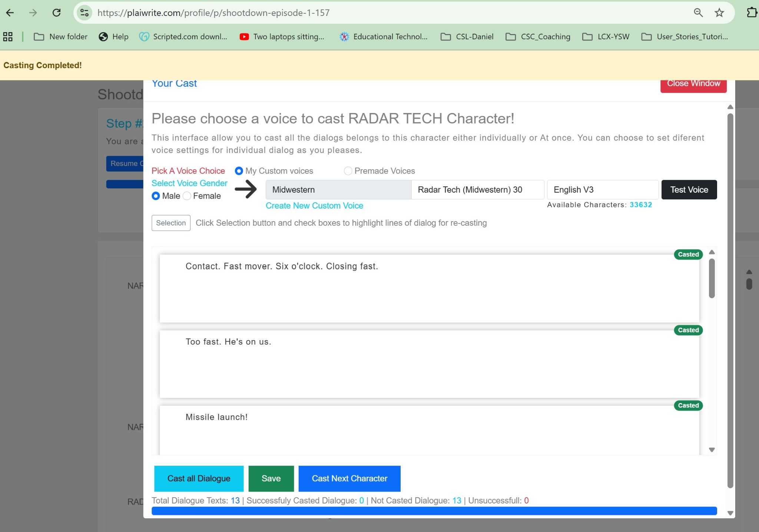Click the Available Characters count 33632

(x=640, y=205)
